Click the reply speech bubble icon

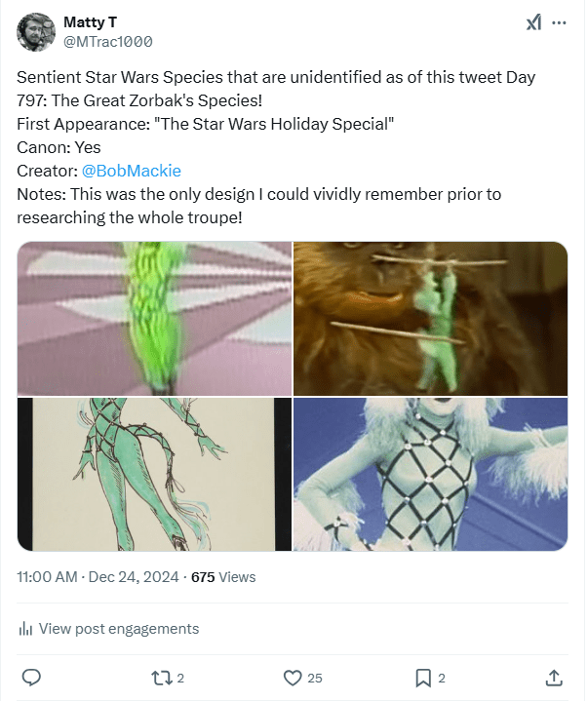tap(31, 677)
